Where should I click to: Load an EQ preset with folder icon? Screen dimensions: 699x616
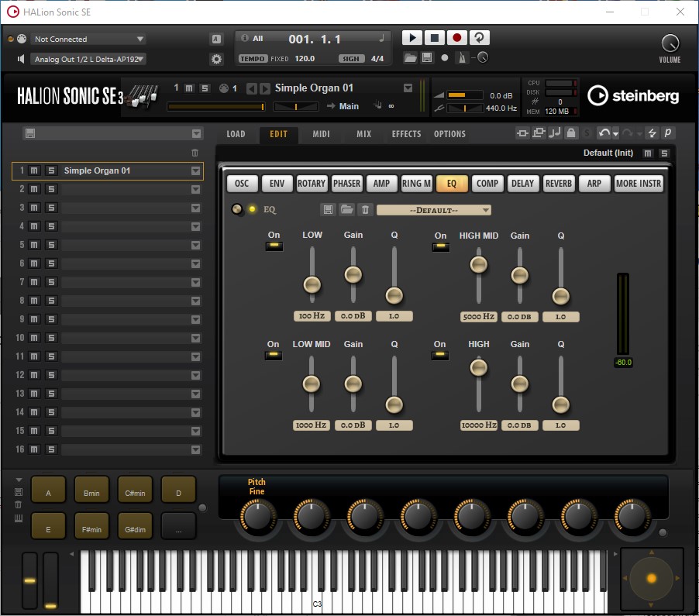pos(347,209)
